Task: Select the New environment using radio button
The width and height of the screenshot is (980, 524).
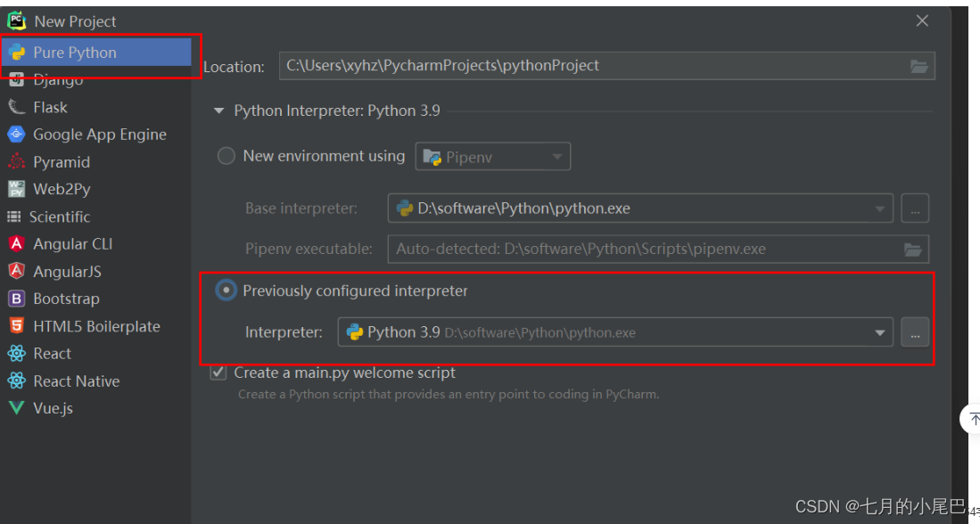Action: 226,156
